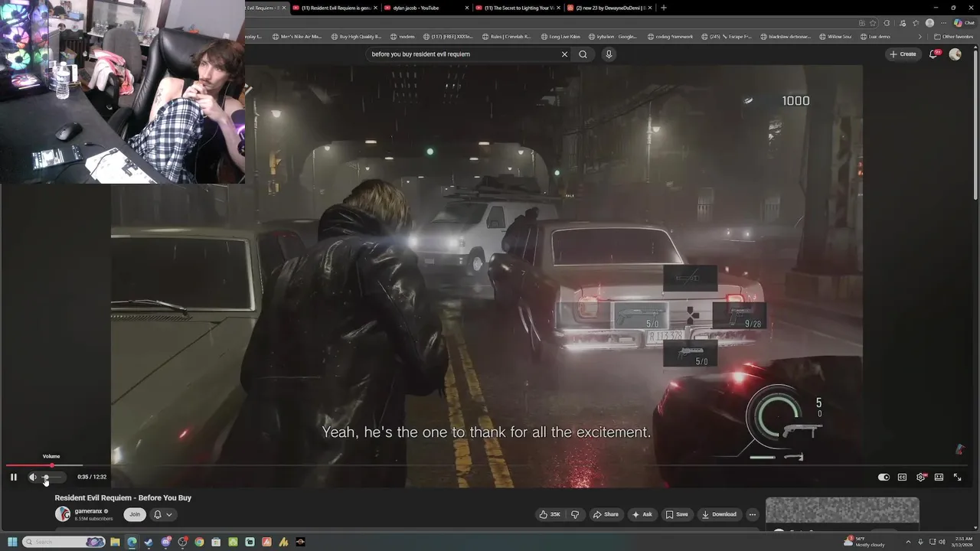Open Google Chrome from the taskbar
The image size is (980, 551).
199,542
